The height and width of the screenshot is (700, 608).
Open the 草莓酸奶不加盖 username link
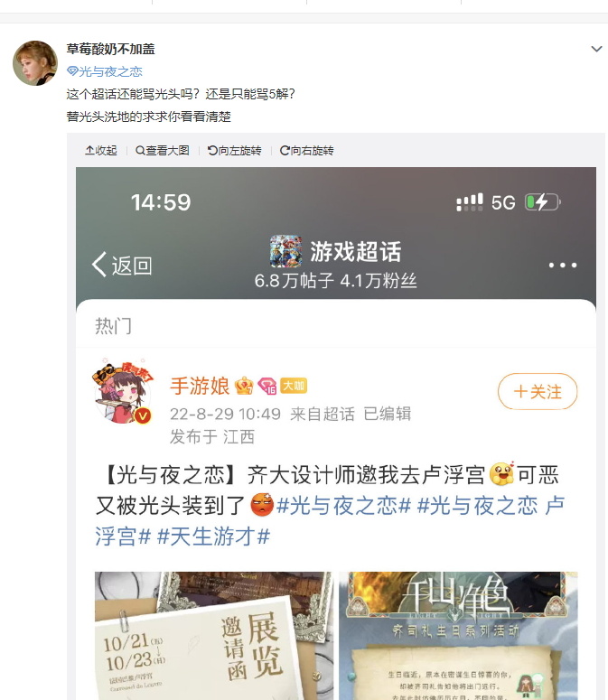[x=110, y=49]
